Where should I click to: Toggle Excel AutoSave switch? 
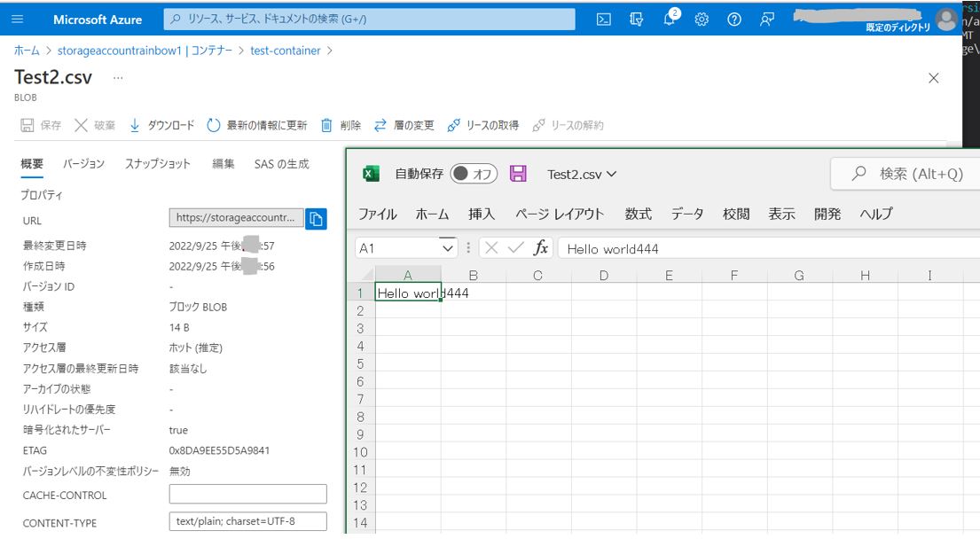pos(473,174)
